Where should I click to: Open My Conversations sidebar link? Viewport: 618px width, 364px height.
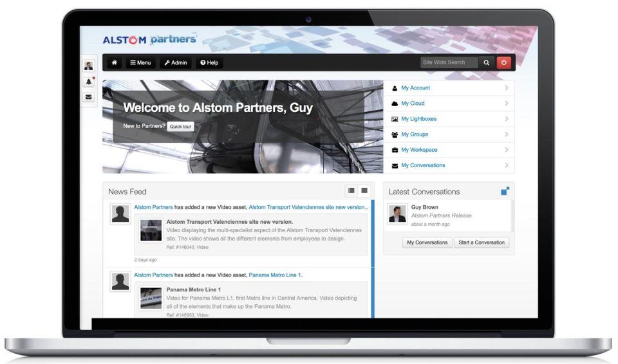pos(423,165)
